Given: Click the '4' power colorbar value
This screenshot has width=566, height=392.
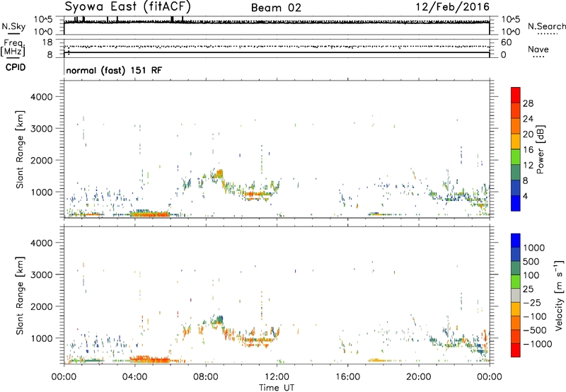Looking at the screenshot, I should [x=525, y=197].
